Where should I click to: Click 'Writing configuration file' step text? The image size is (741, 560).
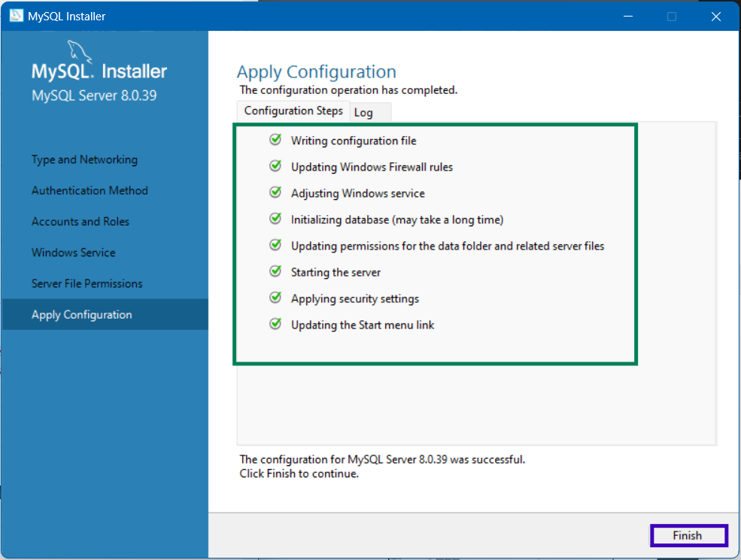click(354, 141)
